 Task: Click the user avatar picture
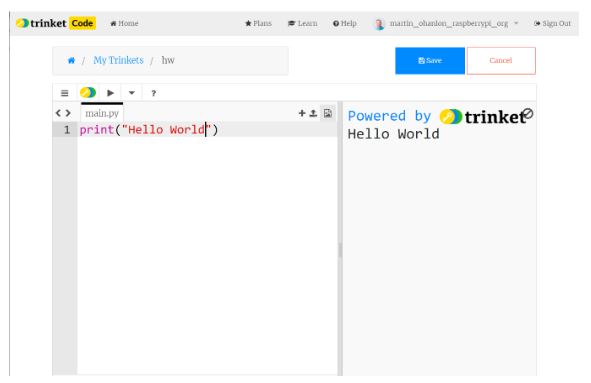point(379,24)
